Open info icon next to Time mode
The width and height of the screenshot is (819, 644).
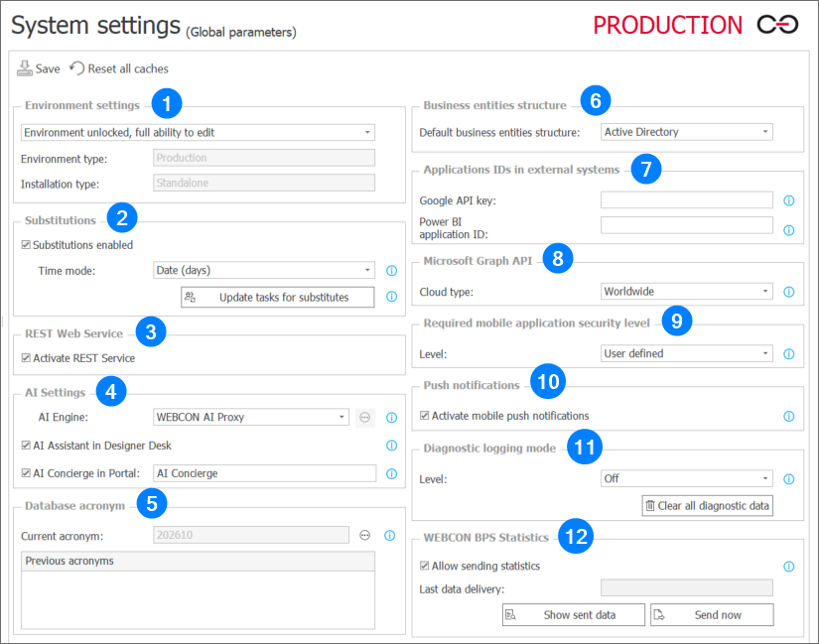coord(391,271)
